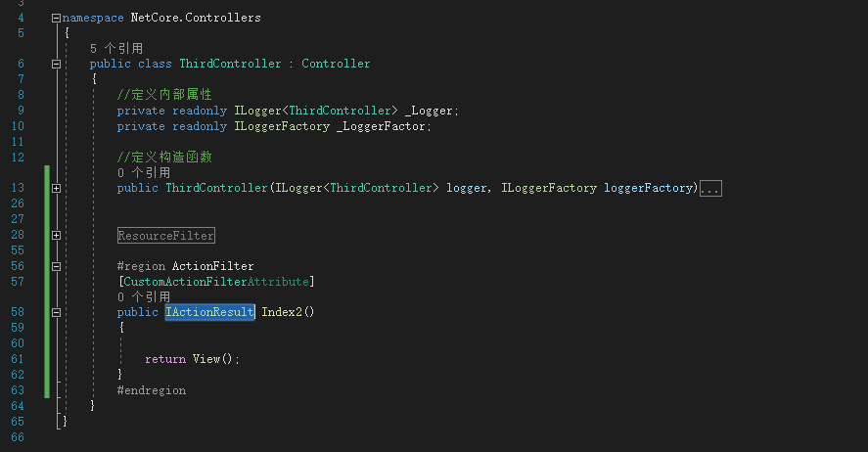
Task: Click the CustomActionFilterAttribute attribute
Action: 214,282
